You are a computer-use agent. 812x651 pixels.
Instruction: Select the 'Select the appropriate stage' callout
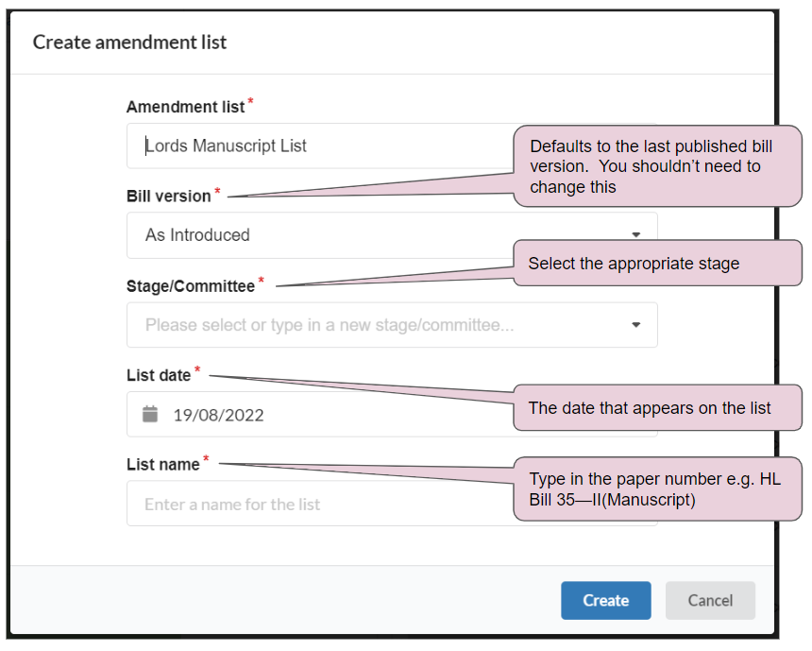(x=657, y=263)
